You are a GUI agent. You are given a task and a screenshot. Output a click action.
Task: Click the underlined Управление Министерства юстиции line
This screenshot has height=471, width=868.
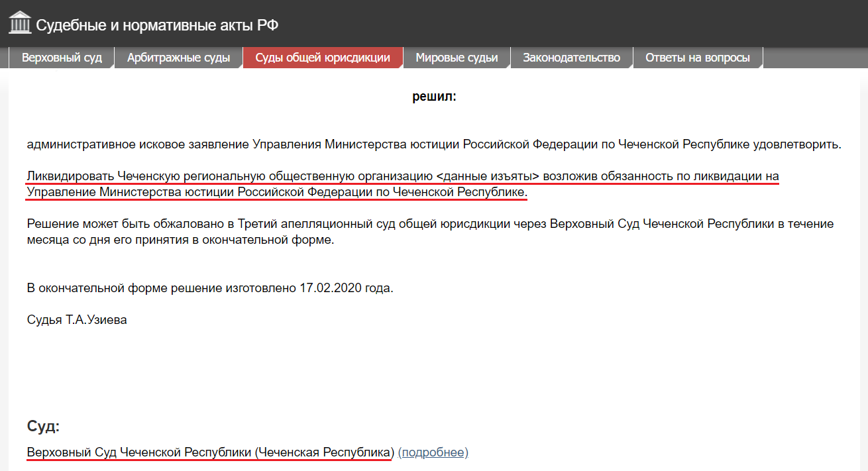click(277, 192)
